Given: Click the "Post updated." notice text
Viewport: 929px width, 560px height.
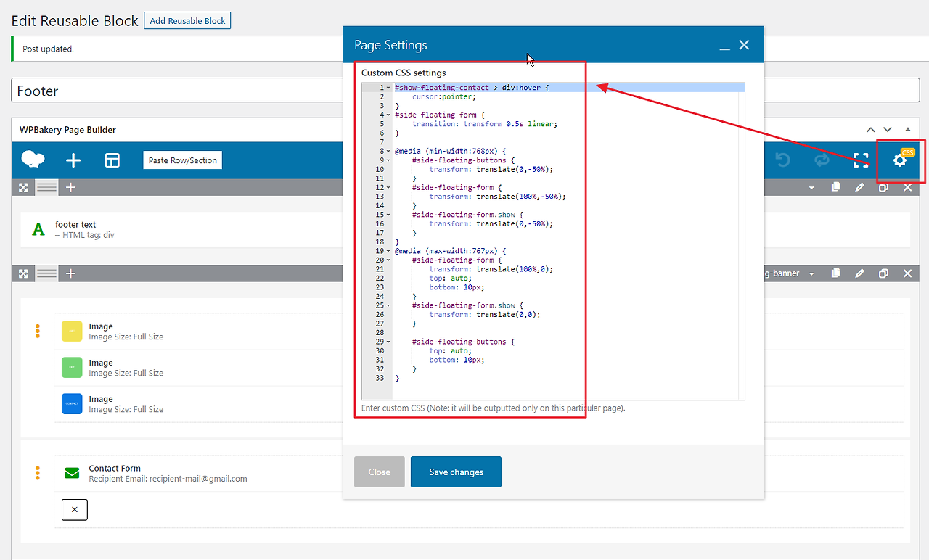Looking at the screenshot, I should point(48,49).
